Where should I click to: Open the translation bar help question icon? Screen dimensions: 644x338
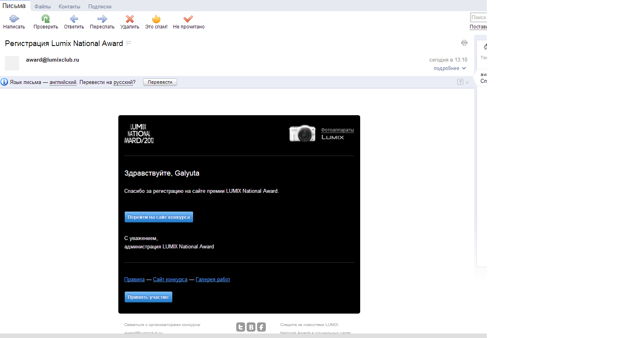[460, 82]
